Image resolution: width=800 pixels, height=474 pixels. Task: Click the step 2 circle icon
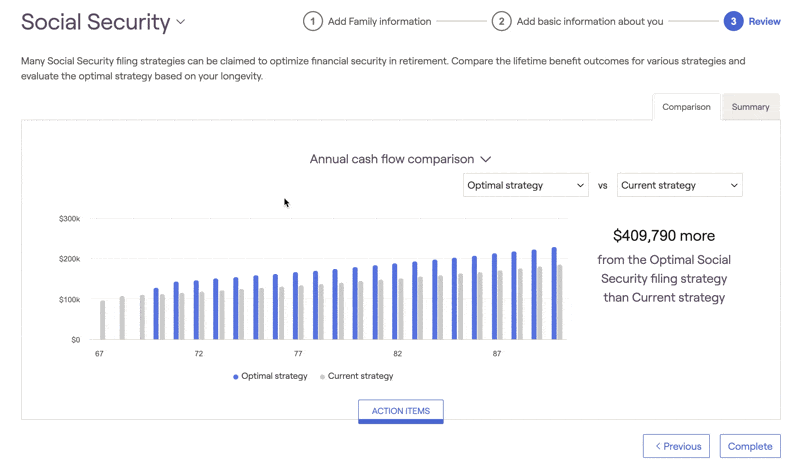502,21
